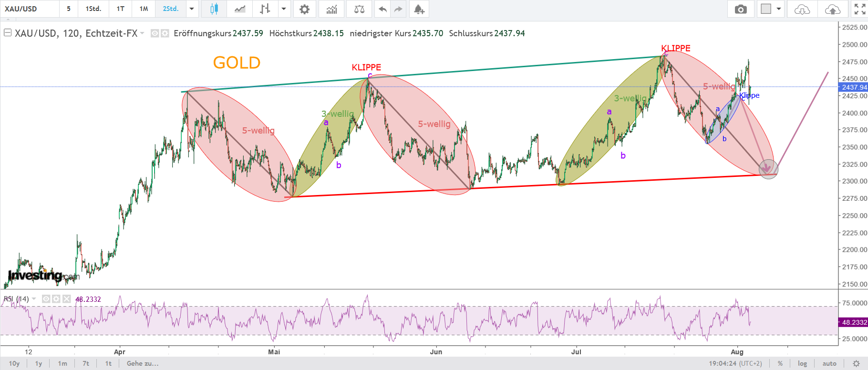Select the KLIPPE label above the July peak
The height and width of the screenshot is (370, 868).
point(676,48)
